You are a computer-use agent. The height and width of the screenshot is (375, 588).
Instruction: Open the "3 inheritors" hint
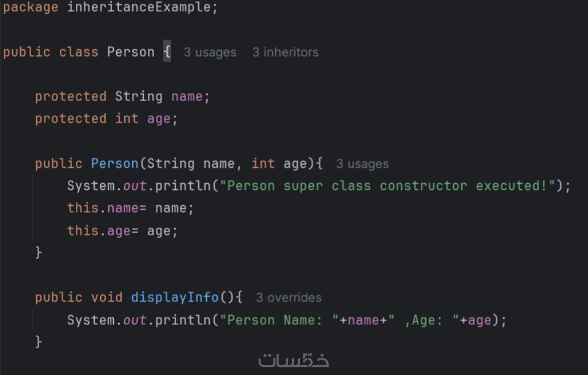pyautogui.click(x=285, y=52)
